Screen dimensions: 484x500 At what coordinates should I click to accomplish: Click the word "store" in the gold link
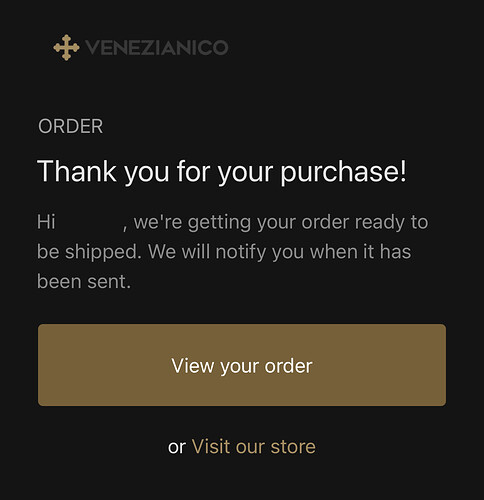tap(293, 447)
